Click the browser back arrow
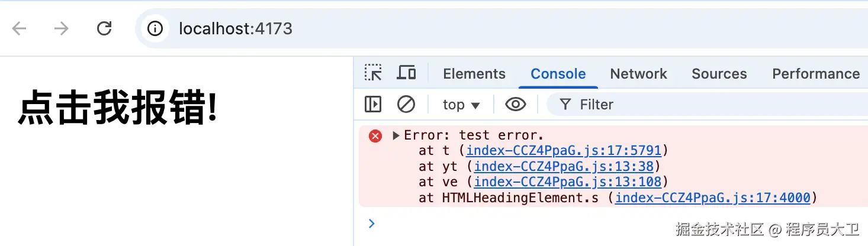This screenshot has width=868, height=246. click(x=20, y=28)
